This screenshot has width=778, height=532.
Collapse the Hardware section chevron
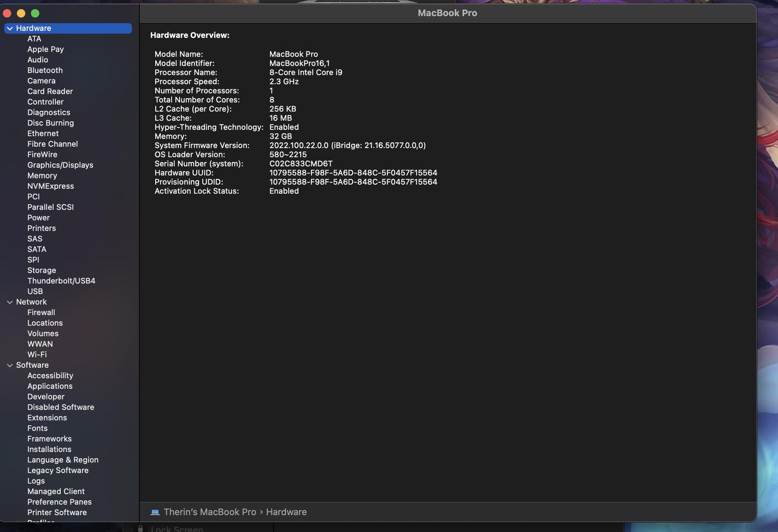(x=10, y=29)
